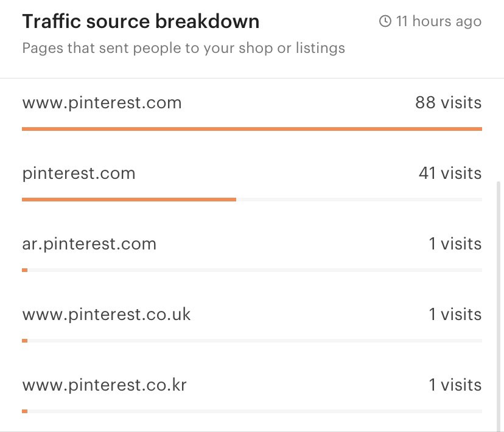Select the www.pinterest.co.uk source

pyautogui.click(x=107, y=314)
